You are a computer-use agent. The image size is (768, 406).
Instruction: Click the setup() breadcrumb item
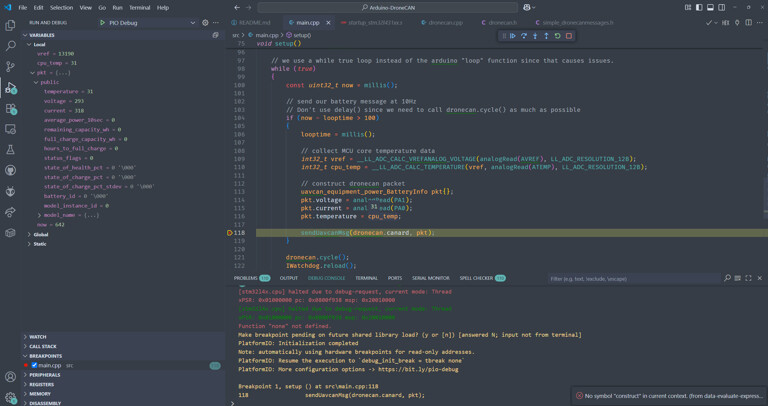point(298,35)
